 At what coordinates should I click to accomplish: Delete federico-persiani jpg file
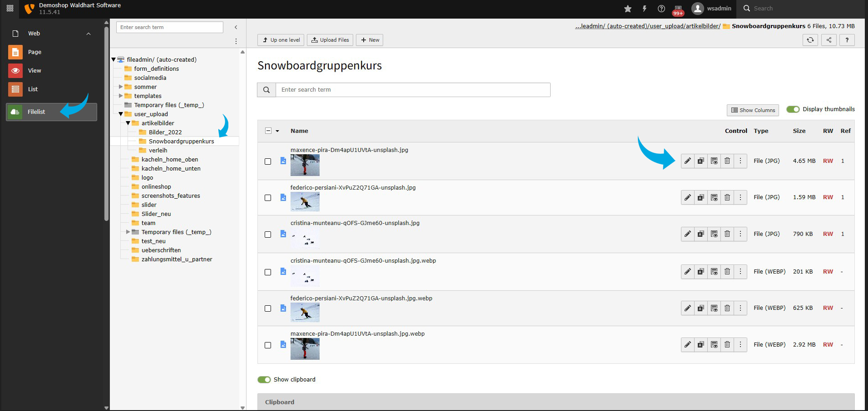(x=727, y=197)
